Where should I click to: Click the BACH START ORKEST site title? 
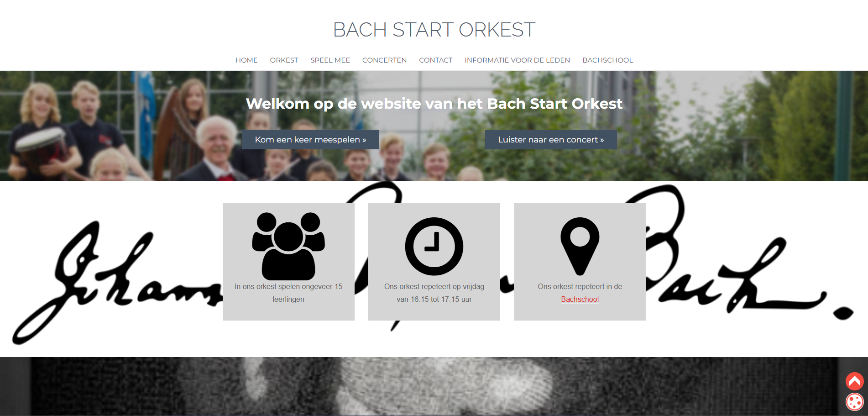(434, 30)
